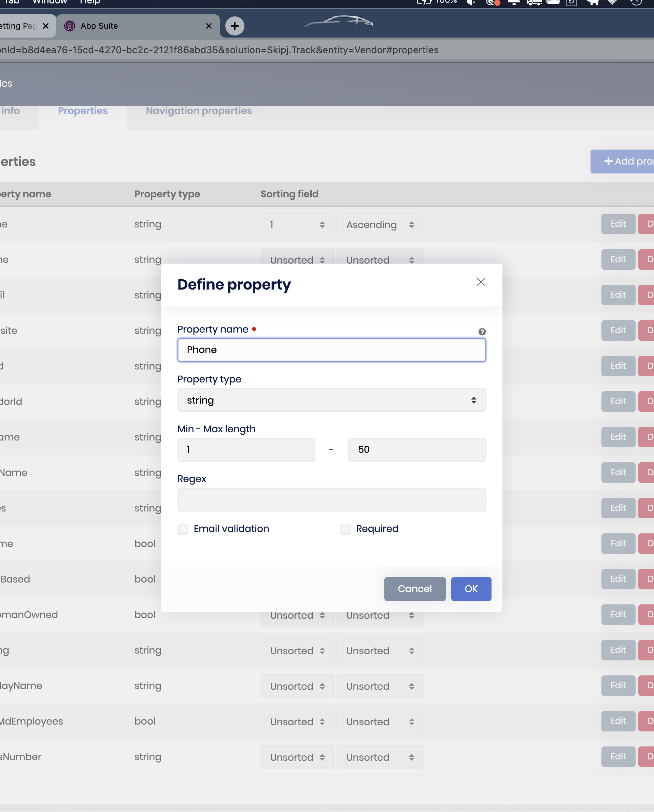The height and width of the screenshot is (812, 654).
Task: Click the Abp Suite tab favicon
Action: point(70,26)
